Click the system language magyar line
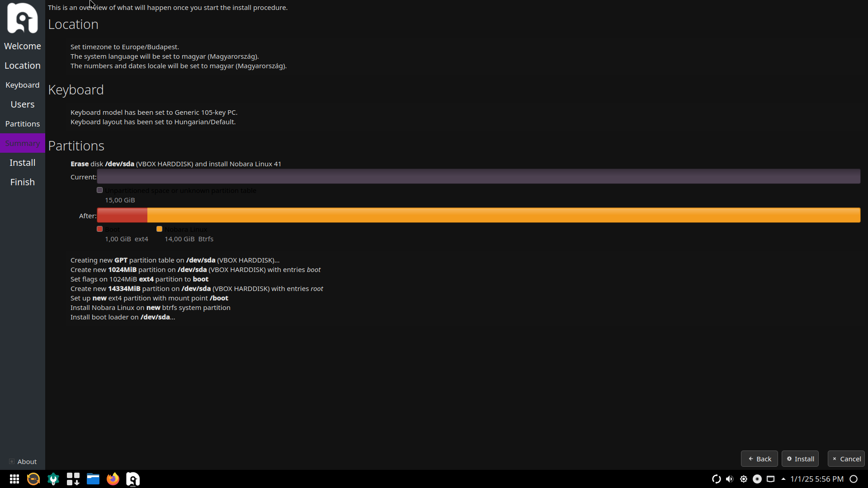 pos(165,56)
